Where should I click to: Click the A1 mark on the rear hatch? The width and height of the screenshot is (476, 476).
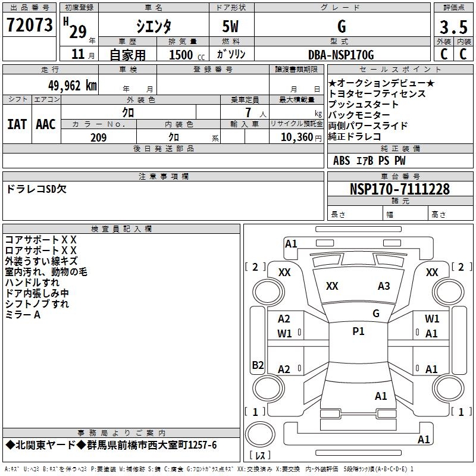[381, 396]
